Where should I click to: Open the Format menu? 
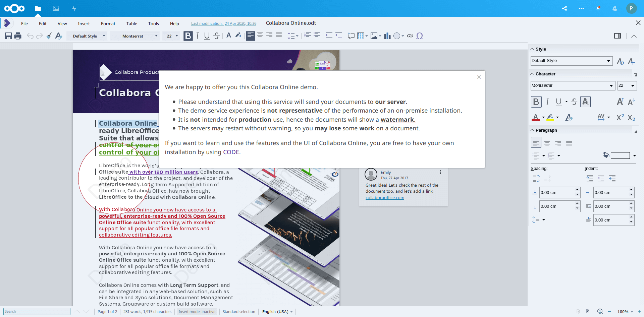108,23
